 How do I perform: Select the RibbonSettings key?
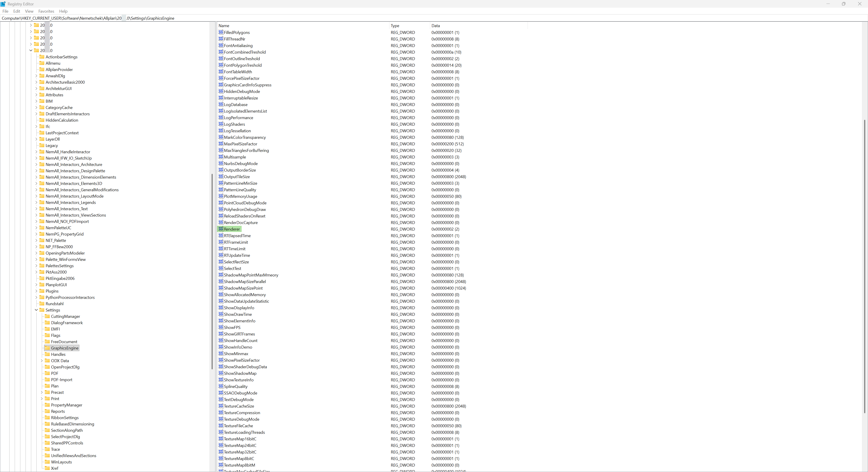pyautogui.click(x=65, y=418)
